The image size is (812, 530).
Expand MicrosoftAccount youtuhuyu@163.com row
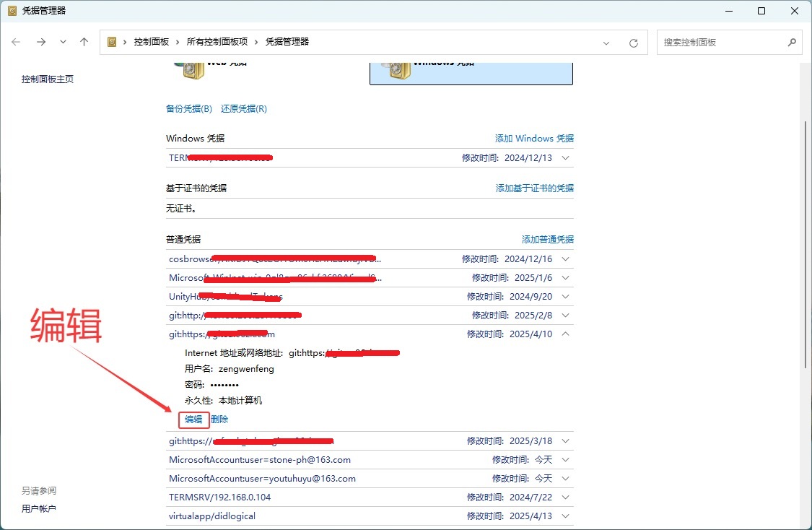(x=565, y=478)
